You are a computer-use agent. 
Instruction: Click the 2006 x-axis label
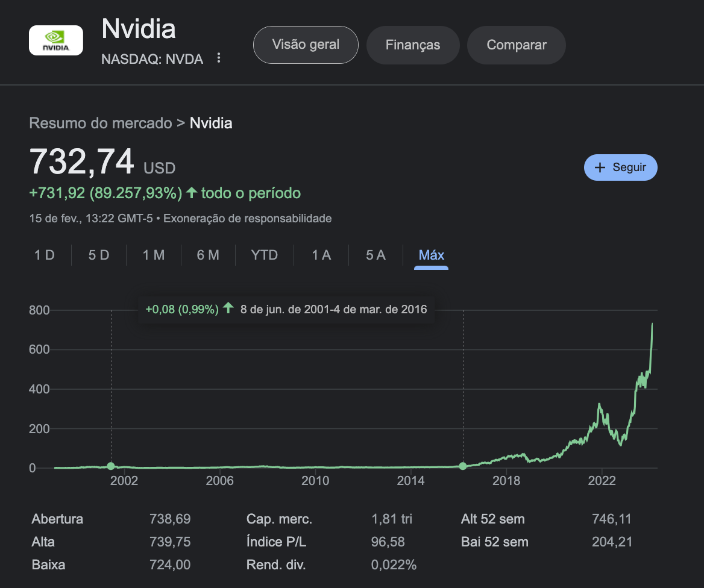tap(219, 481)
